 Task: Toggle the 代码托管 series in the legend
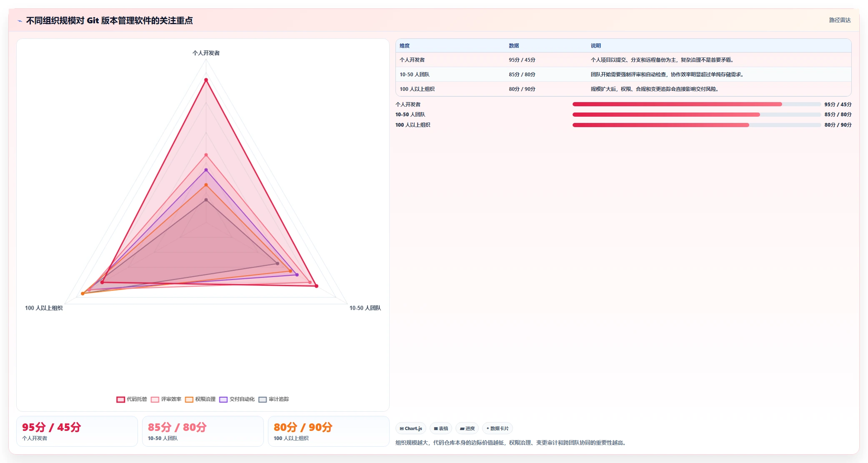click(132, 399)
